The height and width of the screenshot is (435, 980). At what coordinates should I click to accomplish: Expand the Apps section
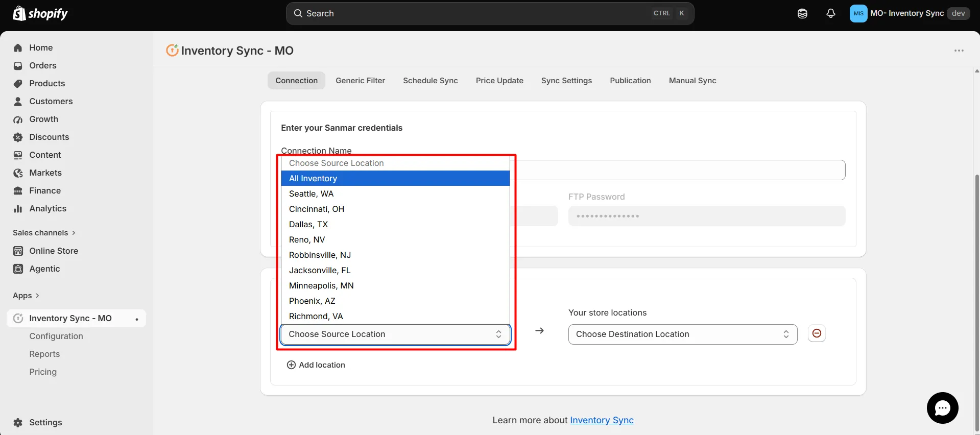26,295
